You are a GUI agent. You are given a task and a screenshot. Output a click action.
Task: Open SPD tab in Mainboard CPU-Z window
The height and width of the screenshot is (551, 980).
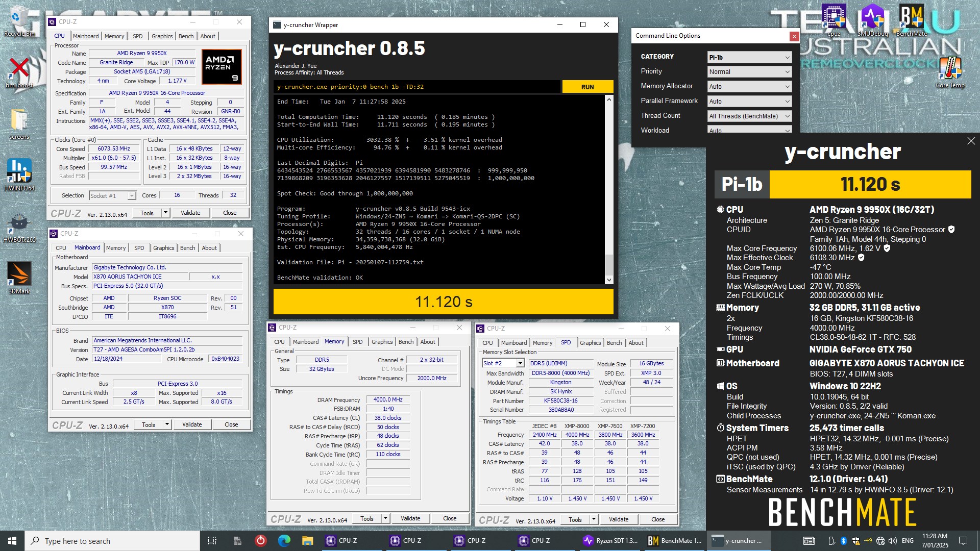click(x=139, y=248)
